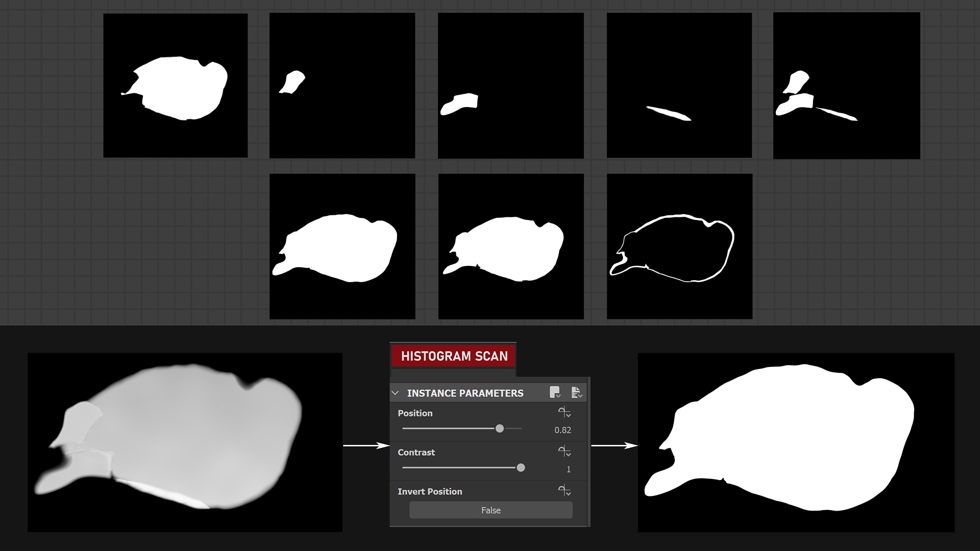Click the blurry grayscale input image

pyautogui.click(x=185, y=442)
